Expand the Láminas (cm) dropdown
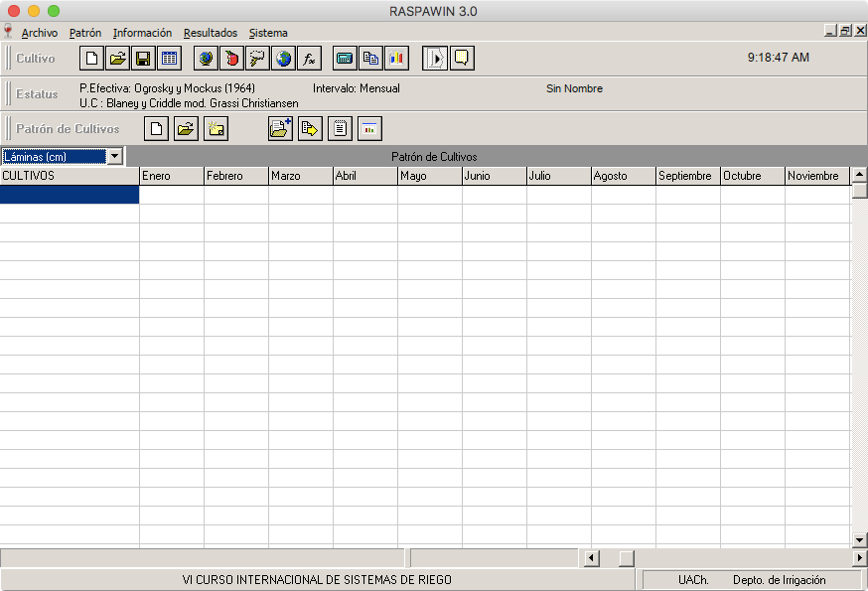This screenshot has height=591, width=868. click(x=115, y=157)
